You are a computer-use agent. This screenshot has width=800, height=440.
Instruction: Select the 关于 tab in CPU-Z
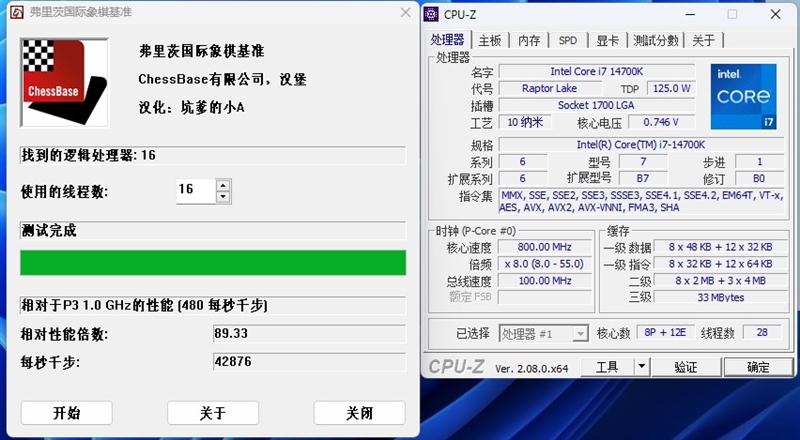click(703, 40)
